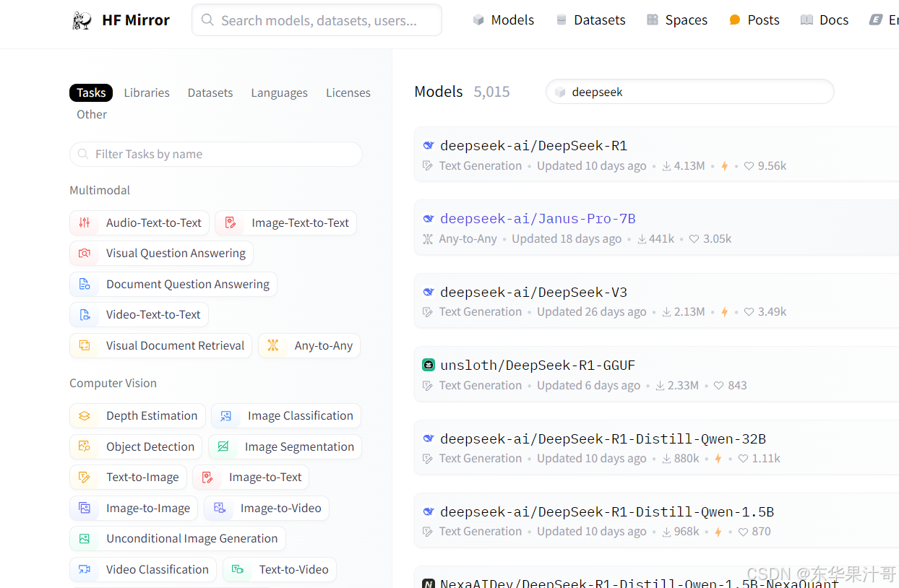Click the download icon on the Janus-Pro-7B row
Image resolution: width=899 pixels, height=588 pixels.
pos(642,239)
